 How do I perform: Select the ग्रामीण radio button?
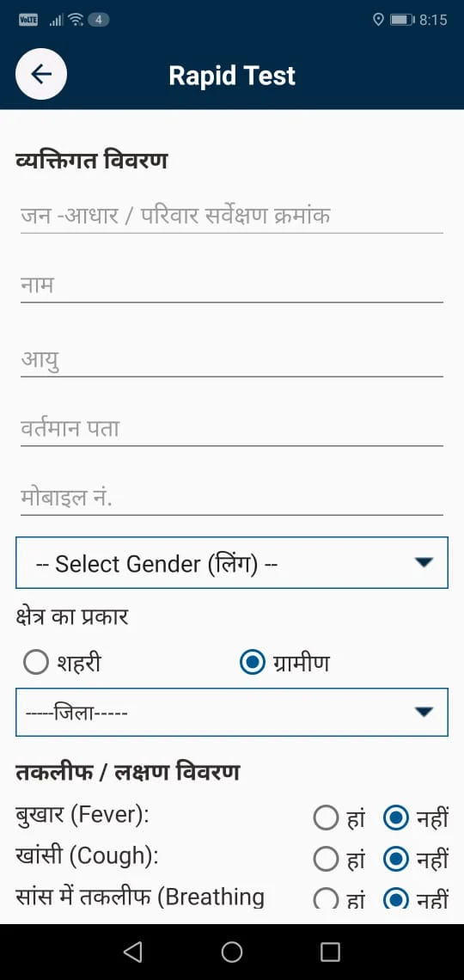pyautogui.click(x=253, y=663)
